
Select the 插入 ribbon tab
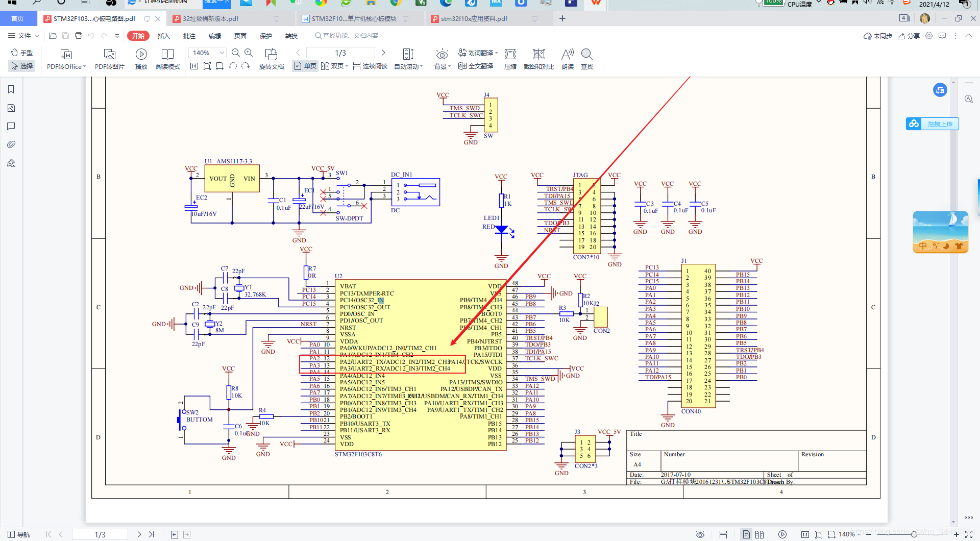(163, 36)
